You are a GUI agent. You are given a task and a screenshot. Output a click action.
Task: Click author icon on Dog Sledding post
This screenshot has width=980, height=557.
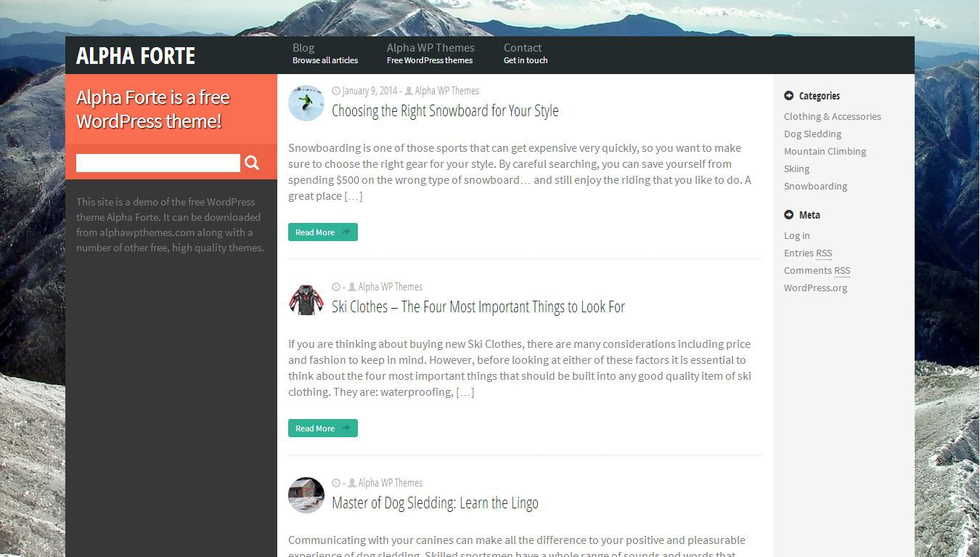352,483
